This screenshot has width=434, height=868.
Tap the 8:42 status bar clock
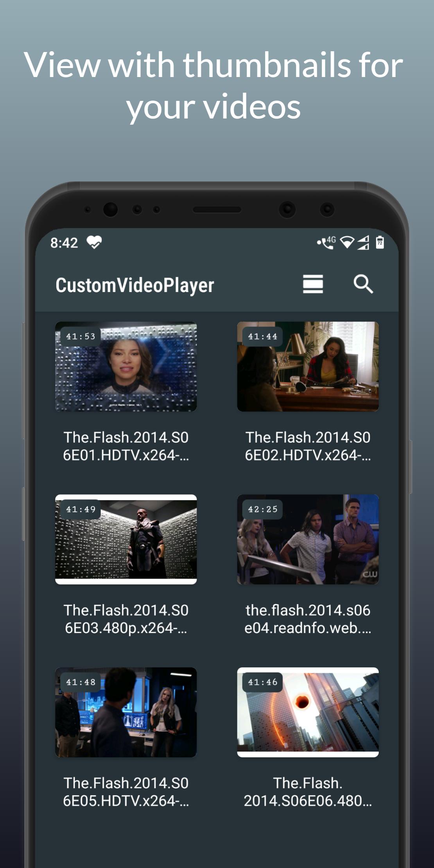[x=64, y=243]
